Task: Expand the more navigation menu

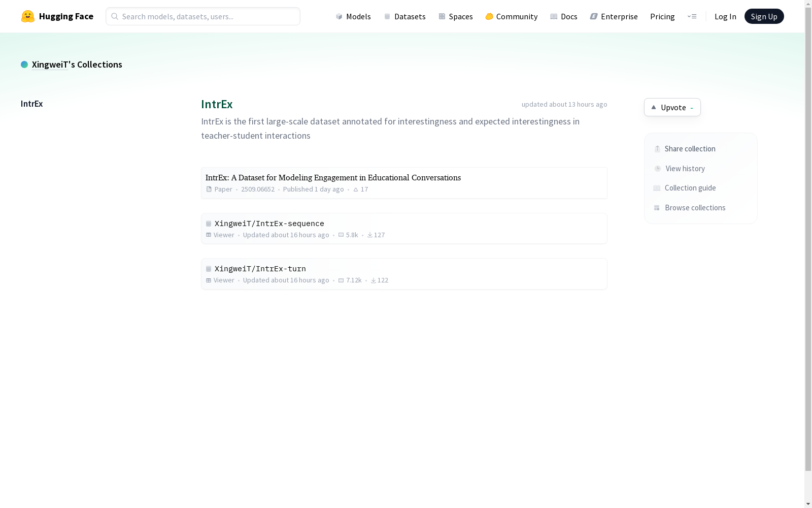Action: click(692, 16)
